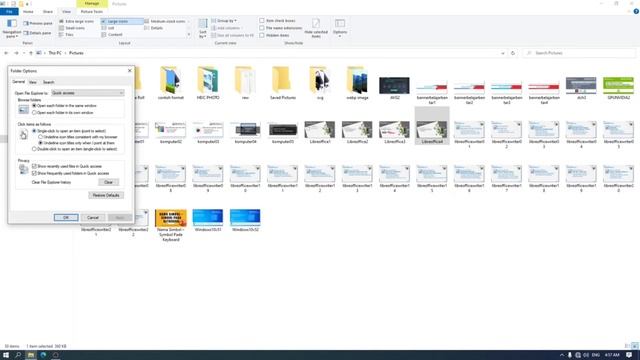Click the Back navigation arrow
The width and height of the screenshot is (640, 360).
click(x=6, y=53)
